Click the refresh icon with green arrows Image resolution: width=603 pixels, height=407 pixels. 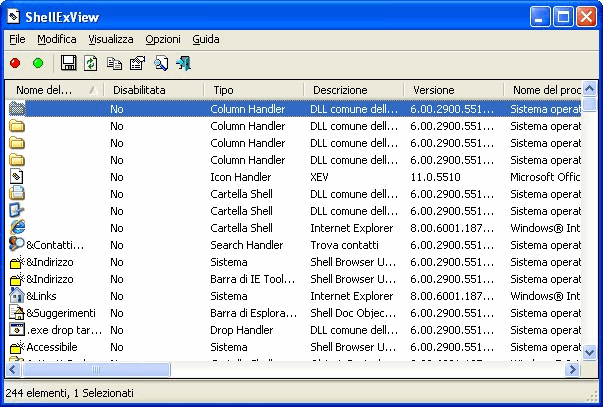(x=91, y=63)
